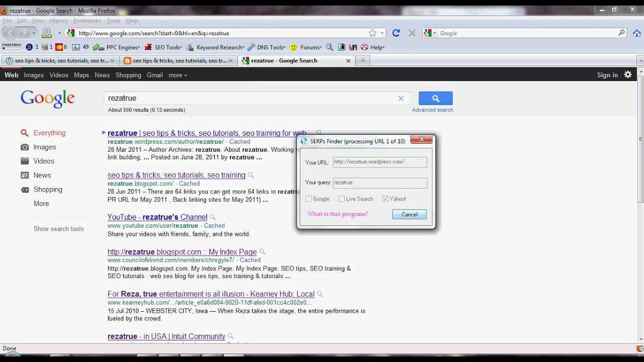Click the browser back arrow
The image size is (644, 362).
click(x=10, y=33)
